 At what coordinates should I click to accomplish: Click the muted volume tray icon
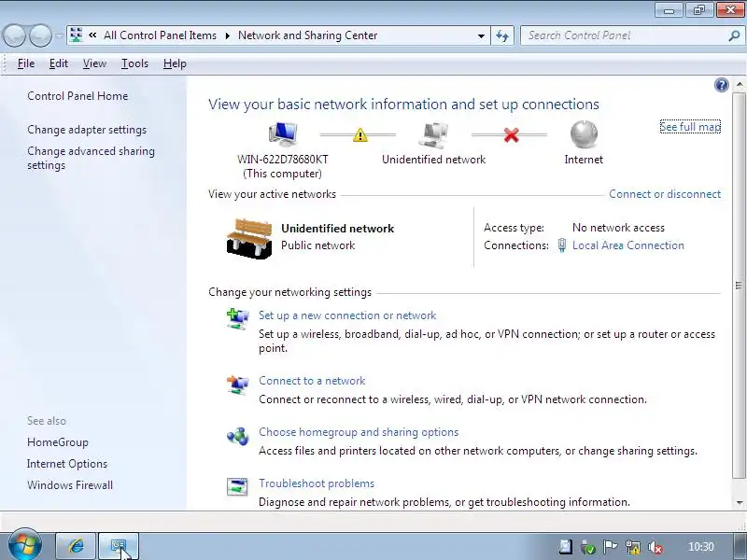[655, 547]
